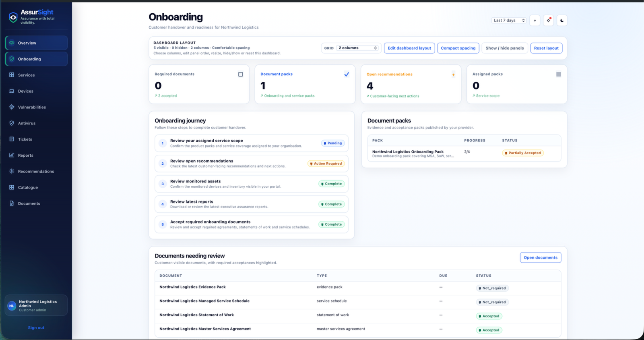Click Not_required badge for Evidence Pack
The width and height of the screenshot is (644, 340).
point(492,288)
